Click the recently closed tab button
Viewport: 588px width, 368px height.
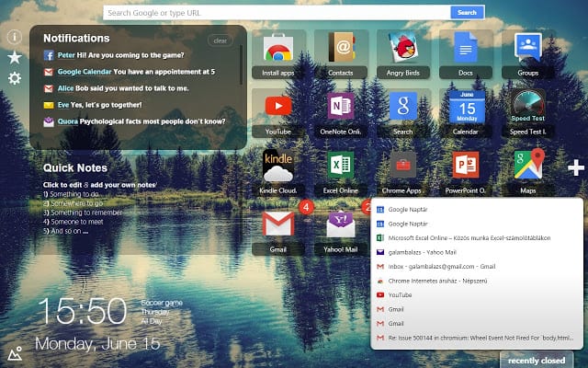point(537,360)
